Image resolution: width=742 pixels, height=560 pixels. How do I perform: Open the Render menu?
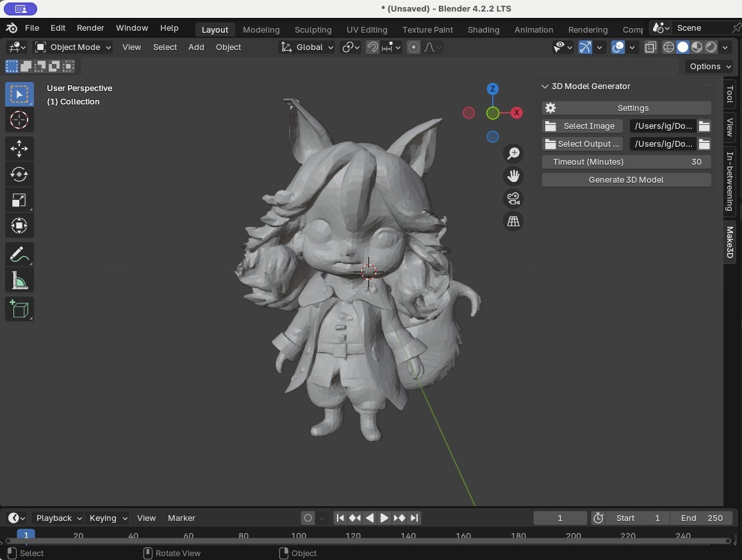[90, 28]
